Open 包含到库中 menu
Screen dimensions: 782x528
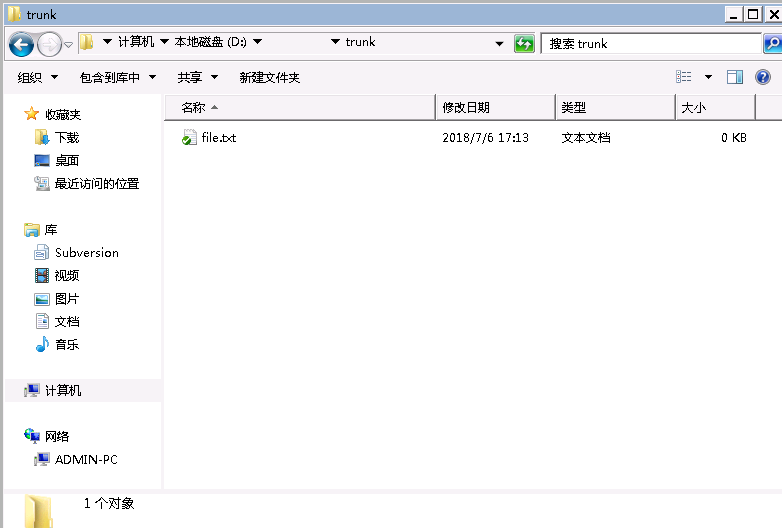(x=118, y=77)
